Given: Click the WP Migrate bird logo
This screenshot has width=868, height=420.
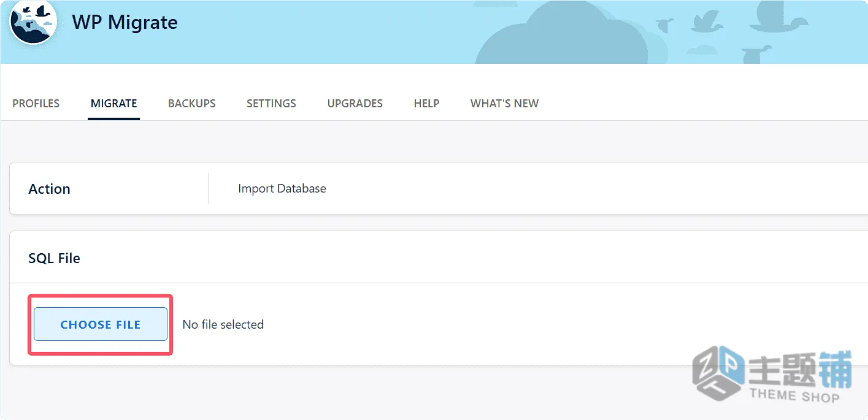Looking at the screenshot, I should click(x=33, y=21).
